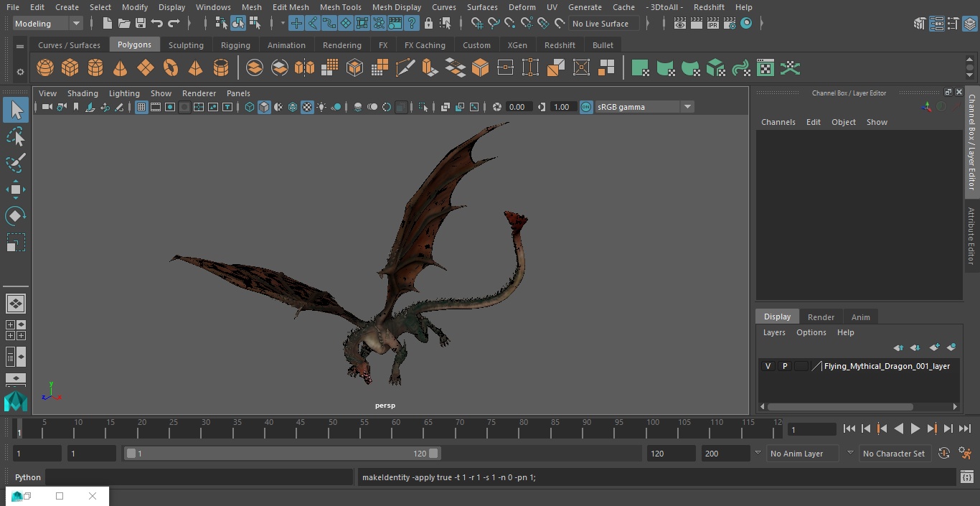Activate the Move tool in toolbox
This screenshot has width=980, height=506.
pos(16,189)
